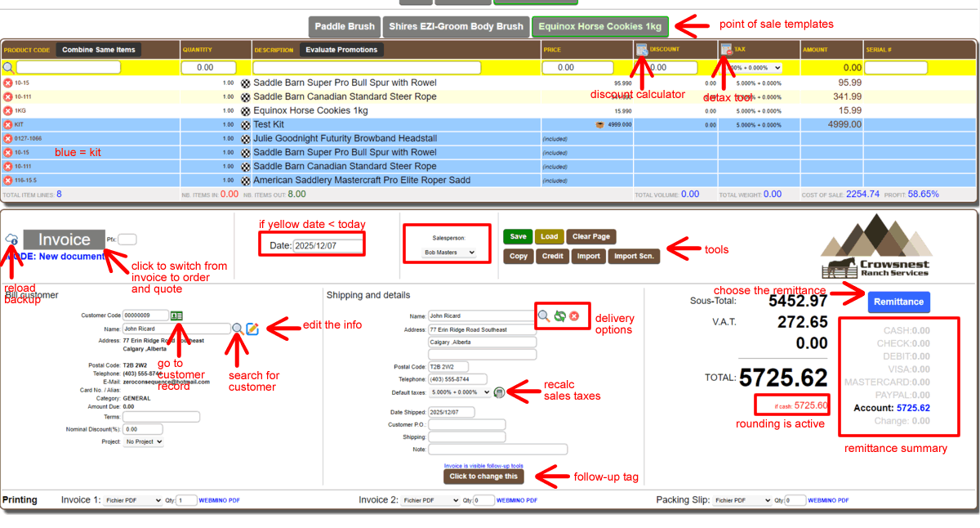This screenshot has width=980, height=528.
Task: Click green refresh icon in shipping section
Action: tap(559, 315)
